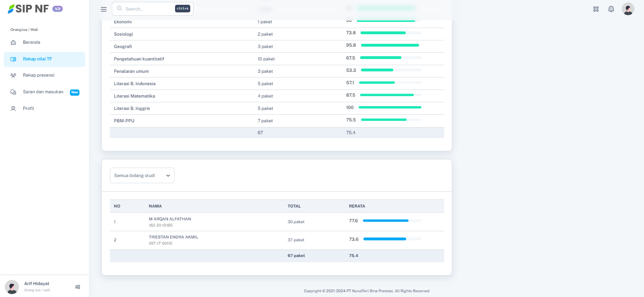
Task: Select student TRIESTAN ENDRA AKMIL
Action: click(173, 237)
